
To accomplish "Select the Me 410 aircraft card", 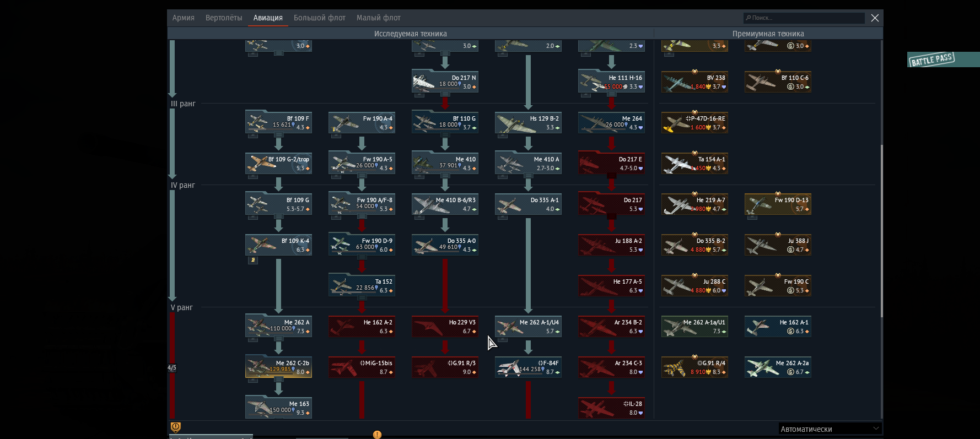I will (x=445, y=164).
